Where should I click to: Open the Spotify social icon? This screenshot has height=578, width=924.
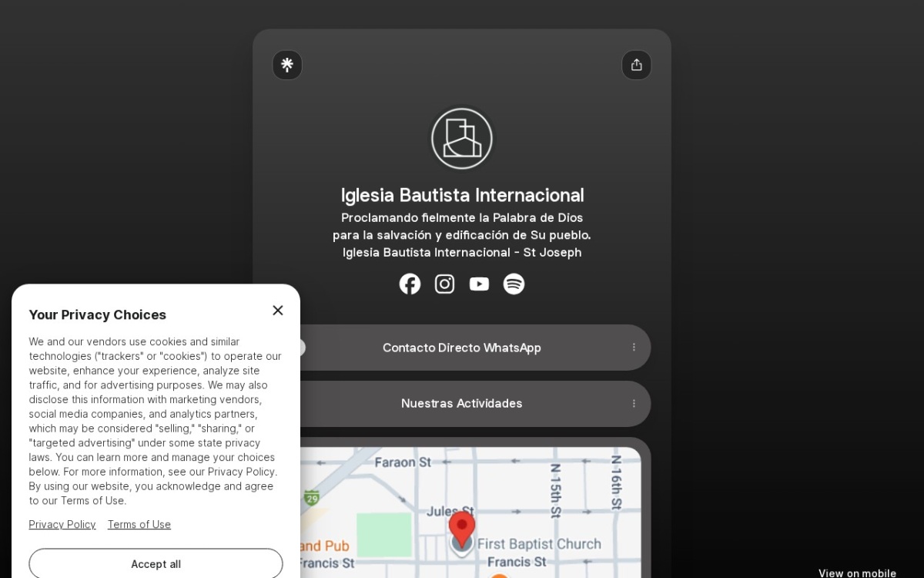click(514, 284)
